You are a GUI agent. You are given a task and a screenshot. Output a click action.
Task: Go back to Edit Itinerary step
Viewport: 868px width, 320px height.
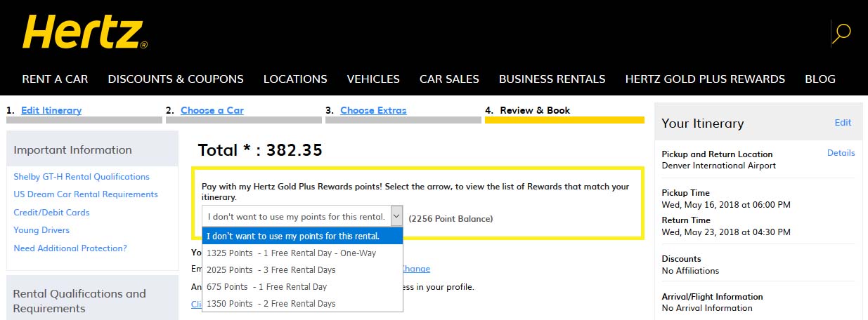[51, 110]
